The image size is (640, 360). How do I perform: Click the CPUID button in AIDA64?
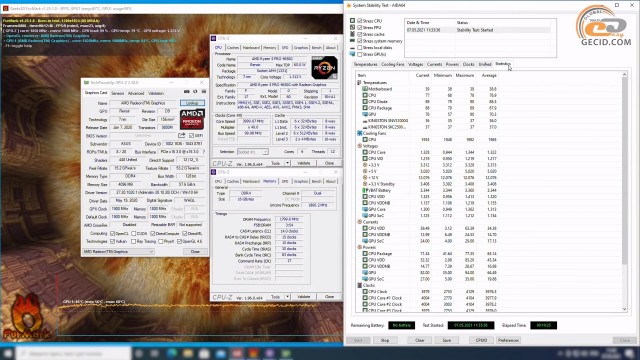click(481, 340)
